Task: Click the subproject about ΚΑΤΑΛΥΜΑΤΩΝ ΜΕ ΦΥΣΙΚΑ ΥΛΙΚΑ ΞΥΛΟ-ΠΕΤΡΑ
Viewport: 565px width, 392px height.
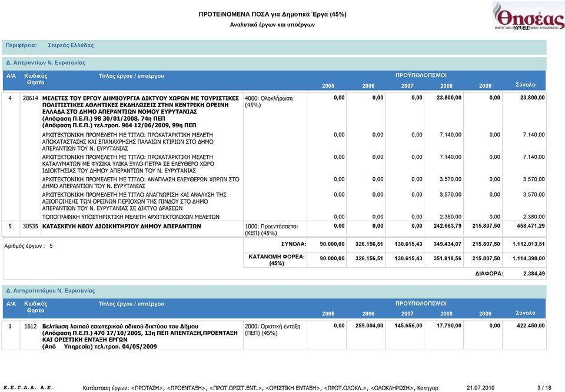Action: tap(128, 164)
